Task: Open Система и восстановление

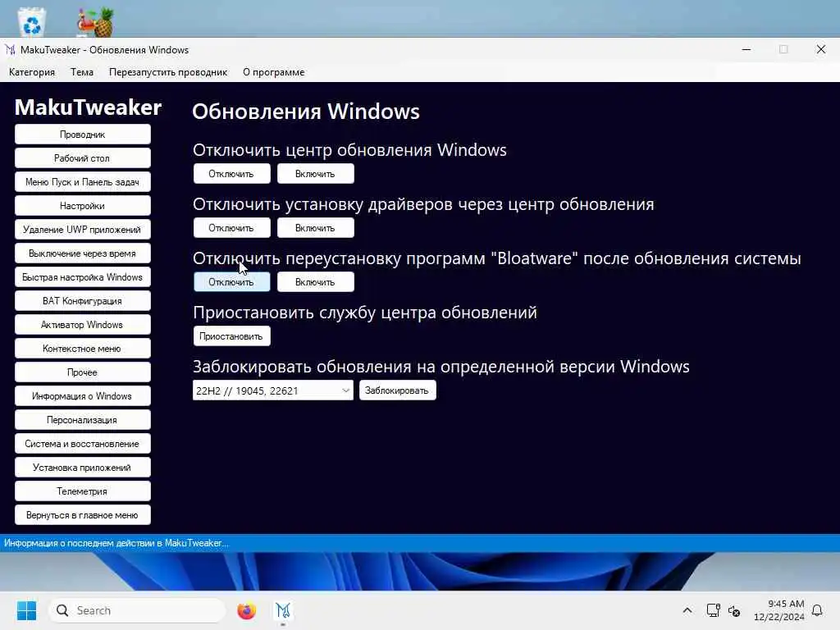Action: click(83, 444)
